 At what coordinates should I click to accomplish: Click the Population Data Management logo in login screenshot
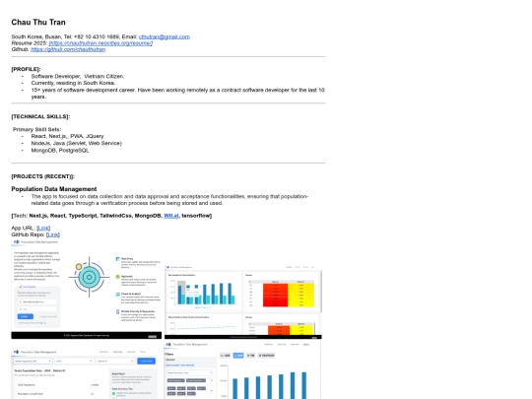pos(17,242)
